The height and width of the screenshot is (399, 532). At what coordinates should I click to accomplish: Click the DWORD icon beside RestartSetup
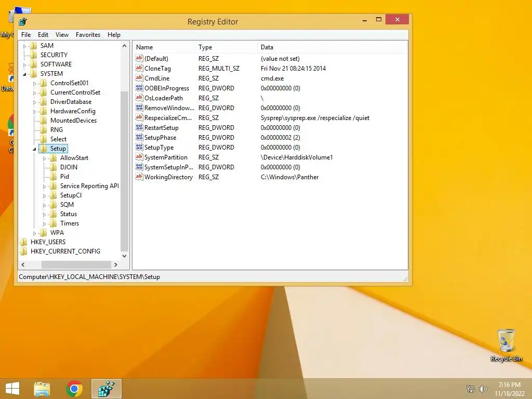coord(139,128)
